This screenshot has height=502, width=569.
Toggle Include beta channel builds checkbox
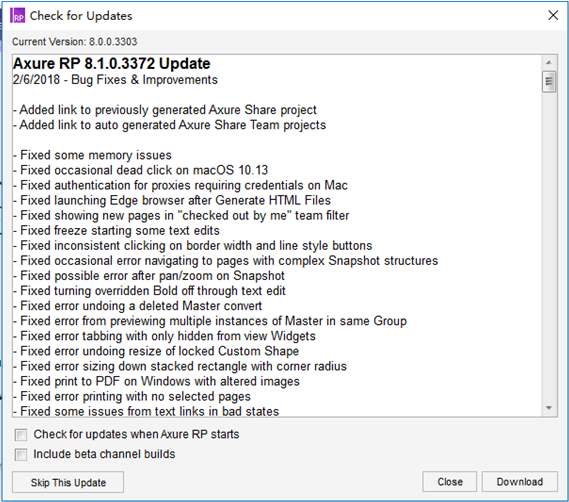coord(21,454)
